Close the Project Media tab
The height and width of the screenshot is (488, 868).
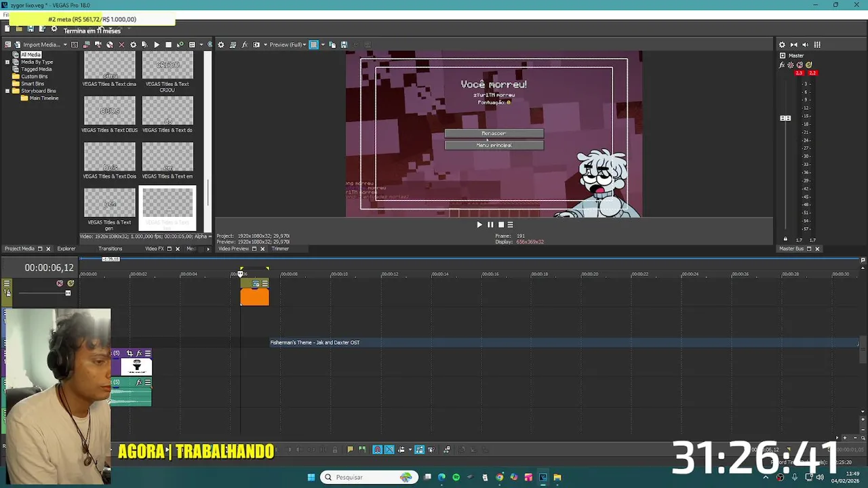coord(47,249)
